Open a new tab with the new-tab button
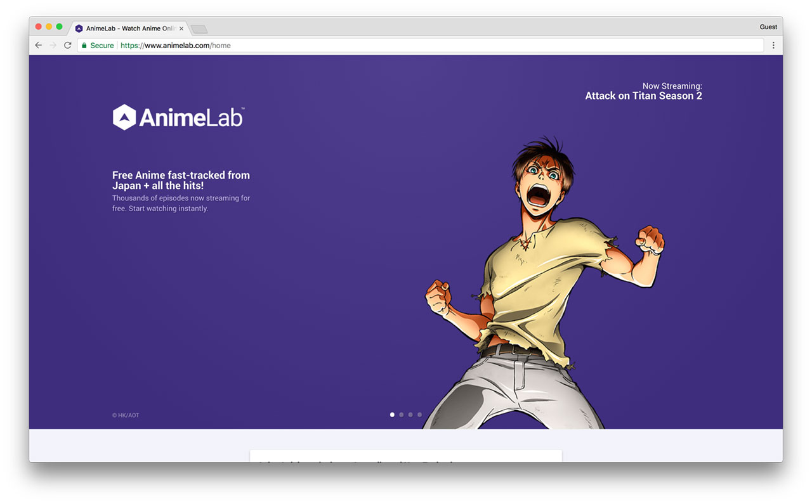 click(199, 29)
